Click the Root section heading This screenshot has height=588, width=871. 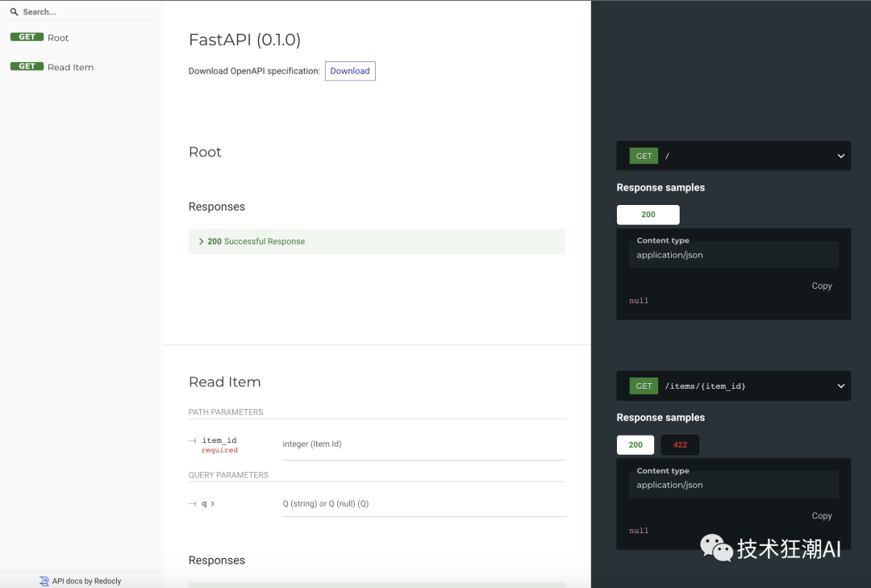pos(205,152)
